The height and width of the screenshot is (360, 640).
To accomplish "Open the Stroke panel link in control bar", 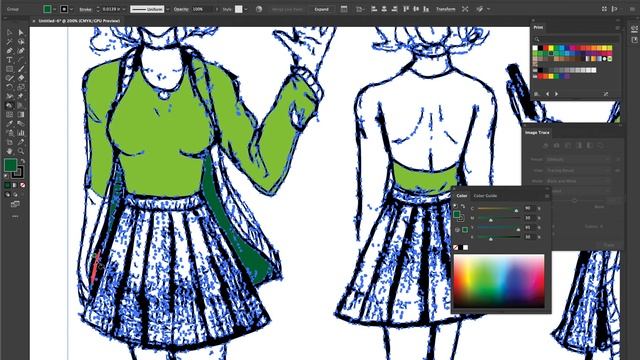I will [85, 9].
